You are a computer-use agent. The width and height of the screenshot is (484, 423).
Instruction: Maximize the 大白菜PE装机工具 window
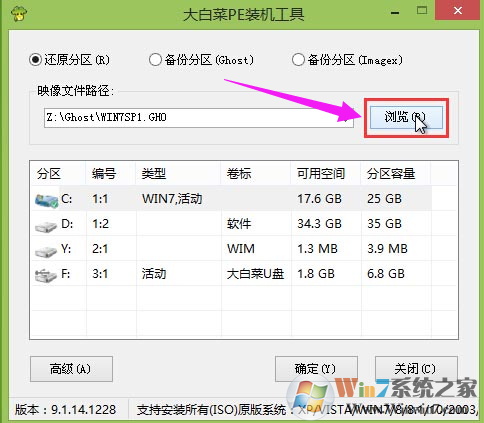[x=422, y=11]
